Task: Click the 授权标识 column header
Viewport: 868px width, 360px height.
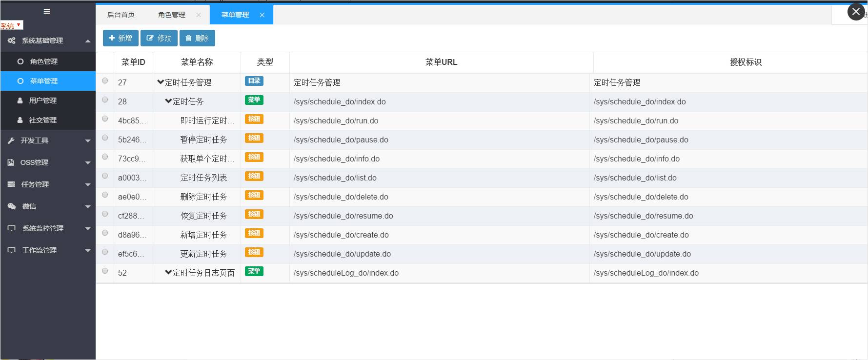Action: pyautogui.click(x=746, y=62)
